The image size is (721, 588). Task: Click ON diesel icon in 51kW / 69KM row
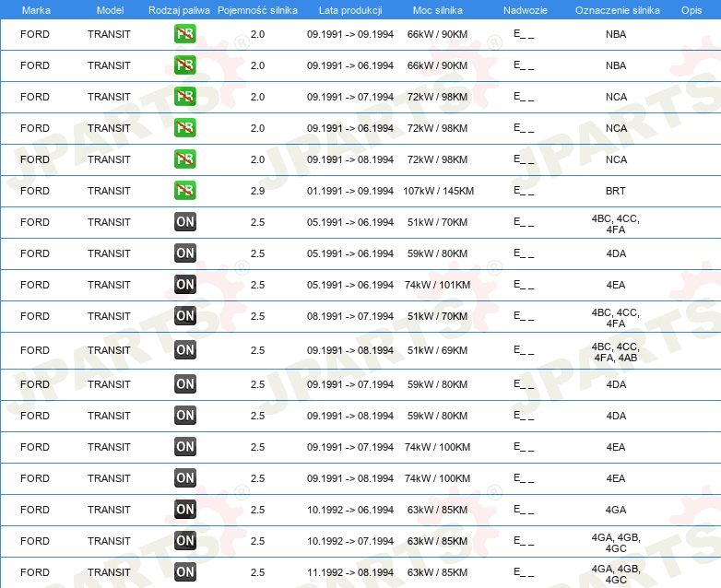point(184,350)
